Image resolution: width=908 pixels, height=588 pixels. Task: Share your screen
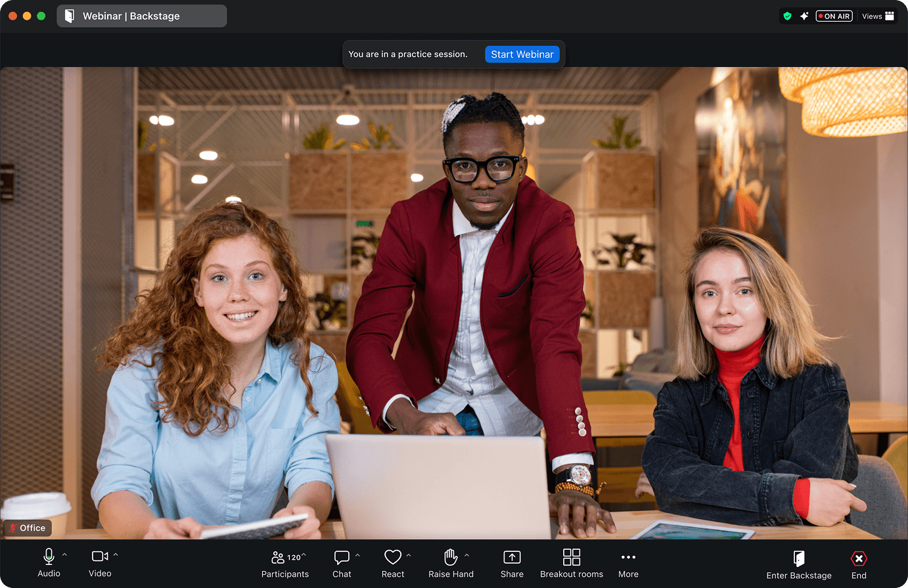pos(512,564)
